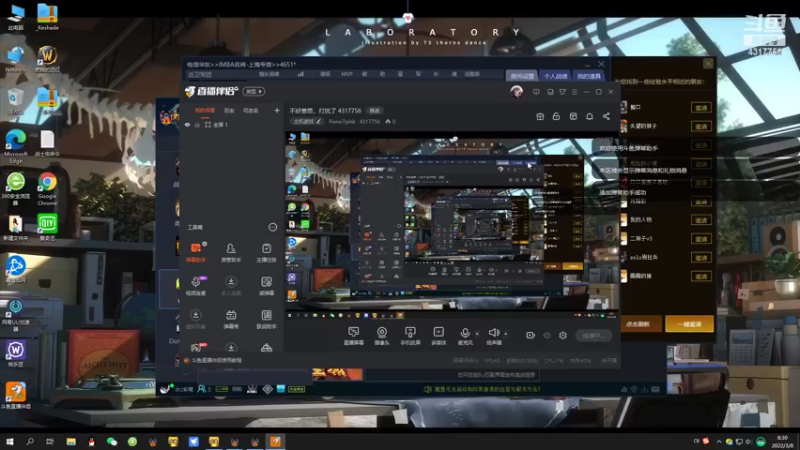Open the lyrics assistant tool

[266, 318]
